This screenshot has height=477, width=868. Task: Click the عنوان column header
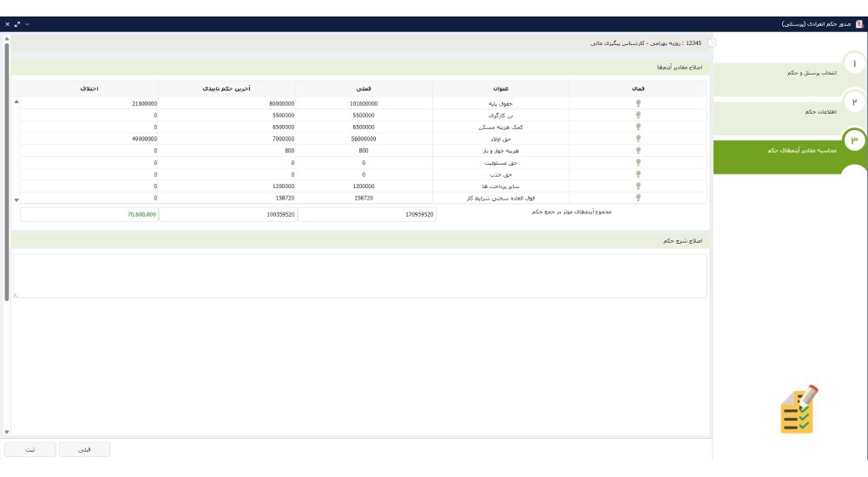[501, 88]
